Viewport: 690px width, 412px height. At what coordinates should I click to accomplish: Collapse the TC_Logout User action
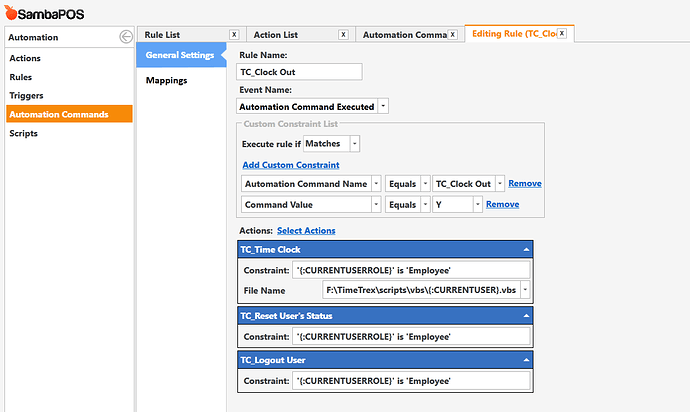pos(526,360)
